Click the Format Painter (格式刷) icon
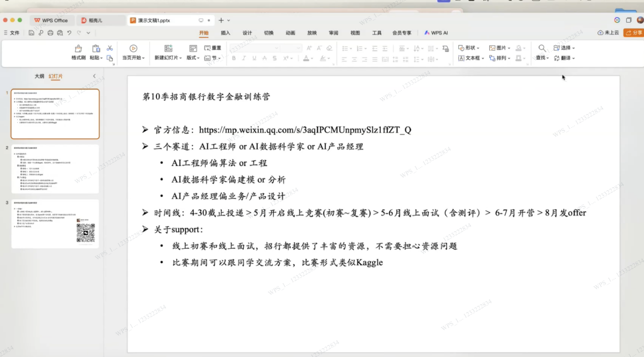644x357 pixels. tap(78, 49)
